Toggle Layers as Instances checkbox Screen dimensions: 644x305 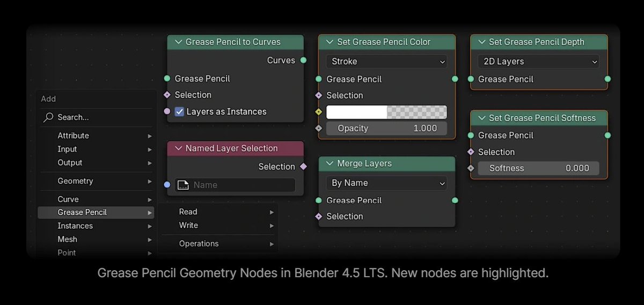[x=180, y=111]
